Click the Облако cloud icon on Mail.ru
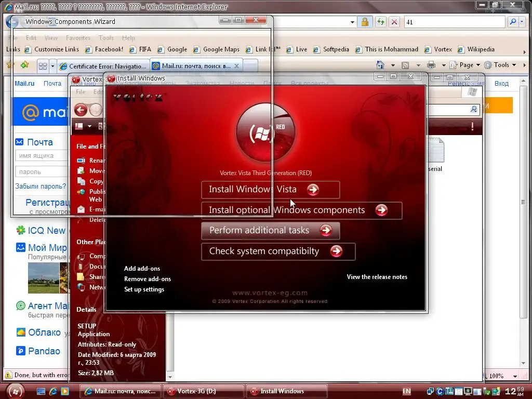532x399 pixels. [x=21, y=332]
